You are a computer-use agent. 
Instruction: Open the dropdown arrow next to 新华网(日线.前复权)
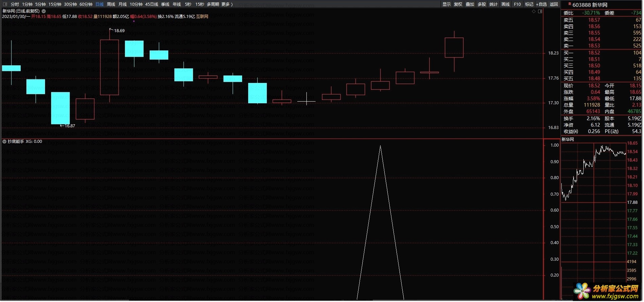(44, 11)
